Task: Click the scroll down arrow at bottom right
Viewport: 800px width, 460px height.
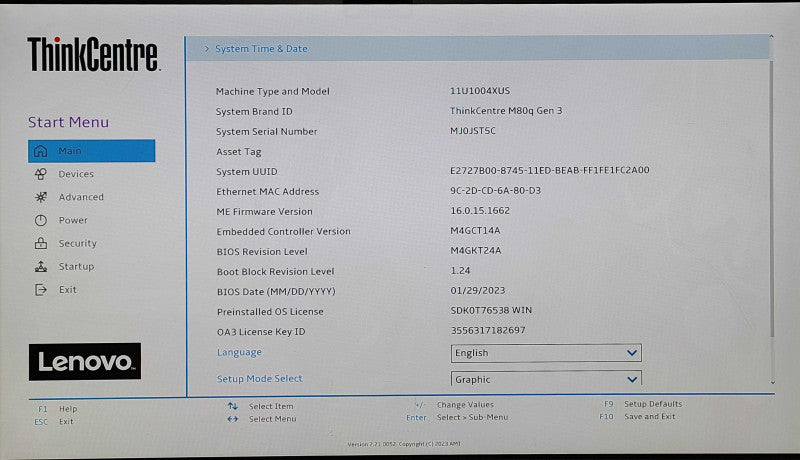Action: click(772, 382)
